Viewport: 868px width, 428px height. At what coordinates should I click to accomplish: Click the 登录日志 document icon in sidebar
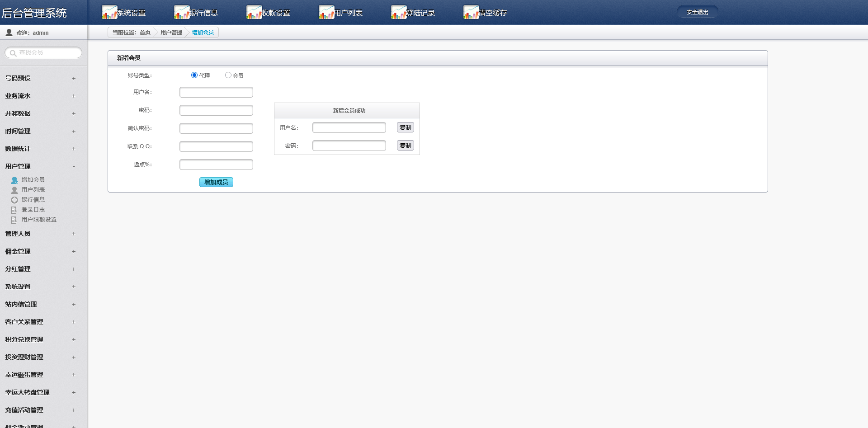[x=14, y=210]
